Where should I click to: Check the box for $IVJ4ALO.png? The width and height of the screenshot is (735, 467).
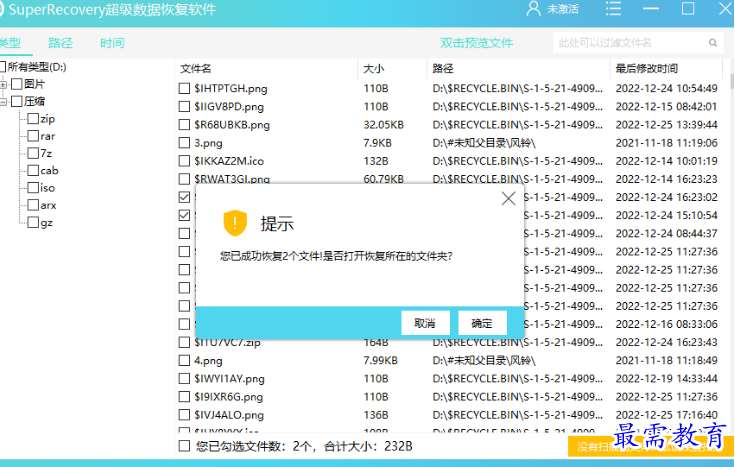tap(184, 415)
